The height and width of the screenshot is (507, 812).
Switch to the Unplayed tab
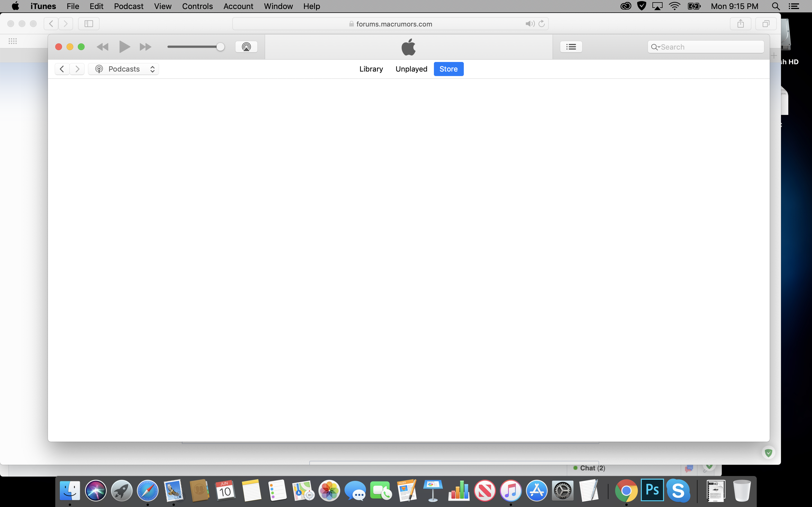tap(411, 69)
